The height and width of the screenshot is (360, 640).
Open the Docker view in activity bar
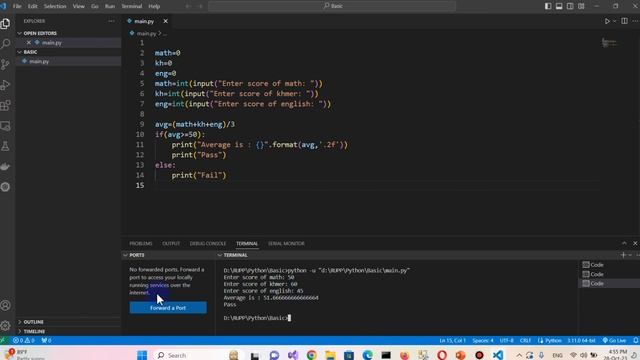tap(6, 167)
